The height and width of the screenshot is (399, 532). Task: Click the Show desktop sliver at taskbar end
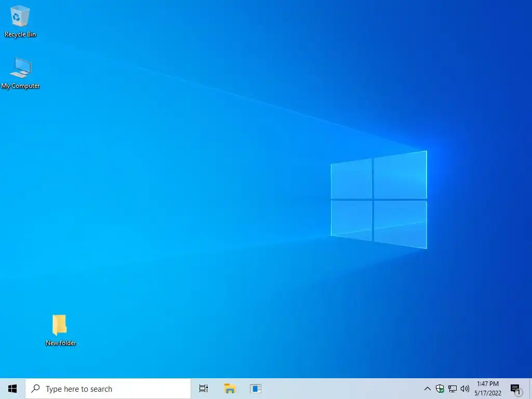[x=530, y=389]
